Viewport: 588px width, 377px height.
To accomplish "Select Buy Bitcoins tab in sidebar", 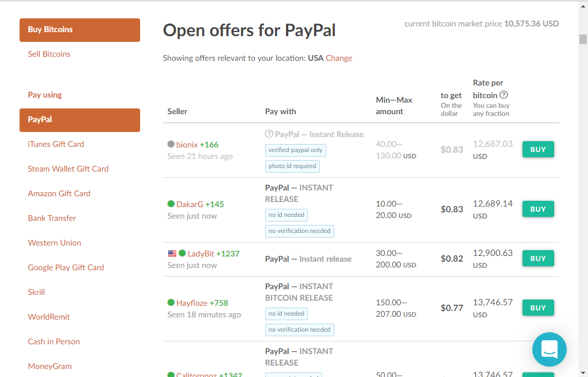I will pyautogui.click(x=80, y=30).
